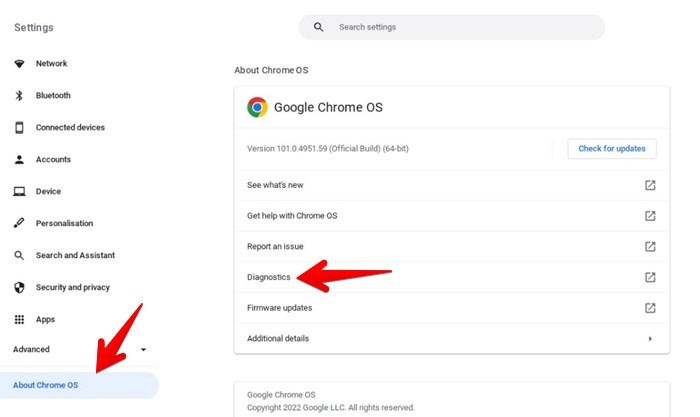
Task: Click the magnifier icon in search bar
Action: 318,27
